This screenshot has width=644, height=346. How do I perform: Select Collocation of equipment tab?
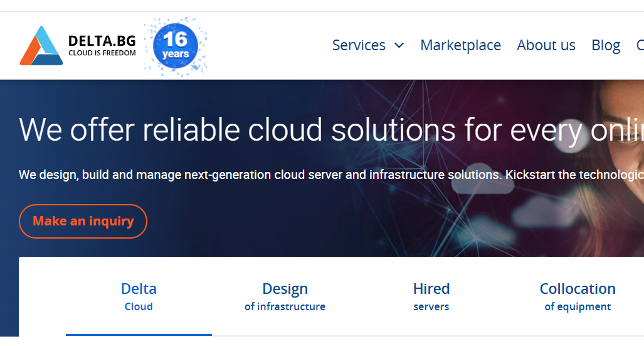click(578, 296)
